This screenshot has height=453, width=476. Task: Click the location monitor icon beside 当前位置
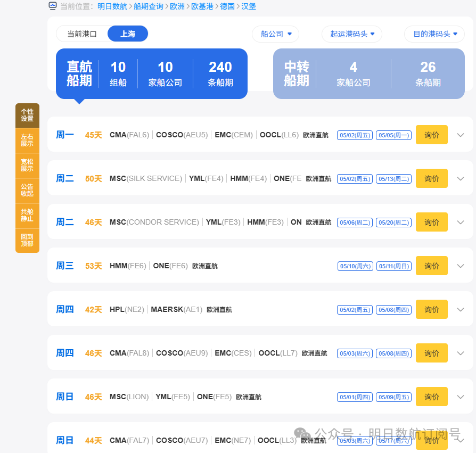click(x=53, y=6)
